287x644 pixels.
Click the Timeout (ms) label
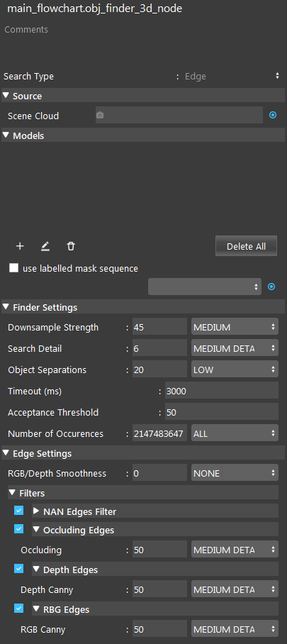click(x=35, y=392)
